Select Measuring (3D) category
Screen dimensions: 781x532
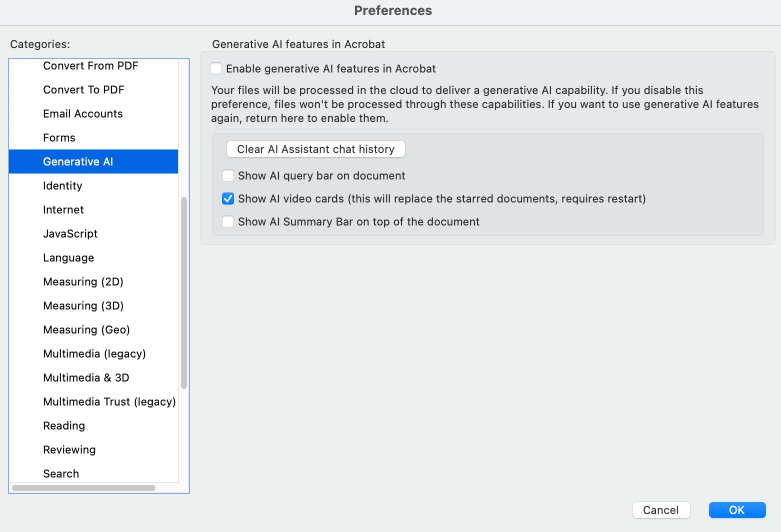point(93,305)
